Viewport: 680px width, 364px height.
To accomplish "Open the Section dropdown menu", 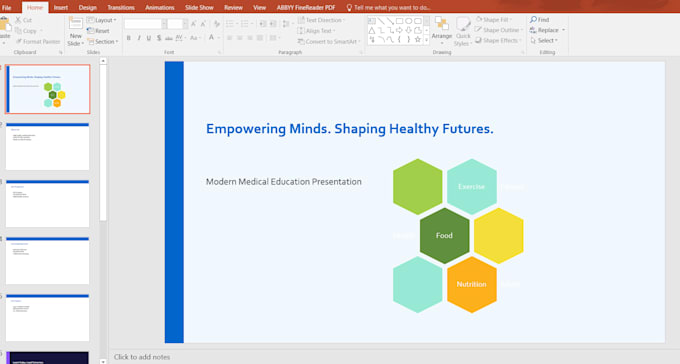I will [103, 42].
